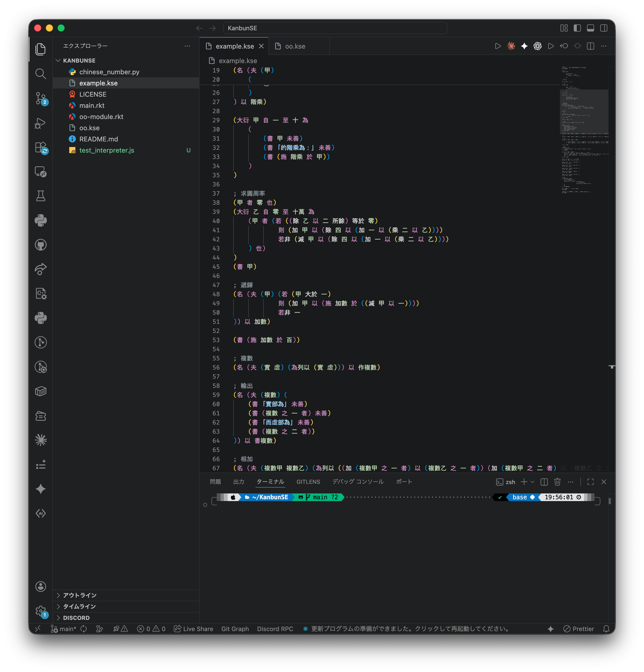Screen dimensions: 644x672
Task: Open test_interpreter.js in the explorer
Action: pyautogui.click(x=126, y=150)
